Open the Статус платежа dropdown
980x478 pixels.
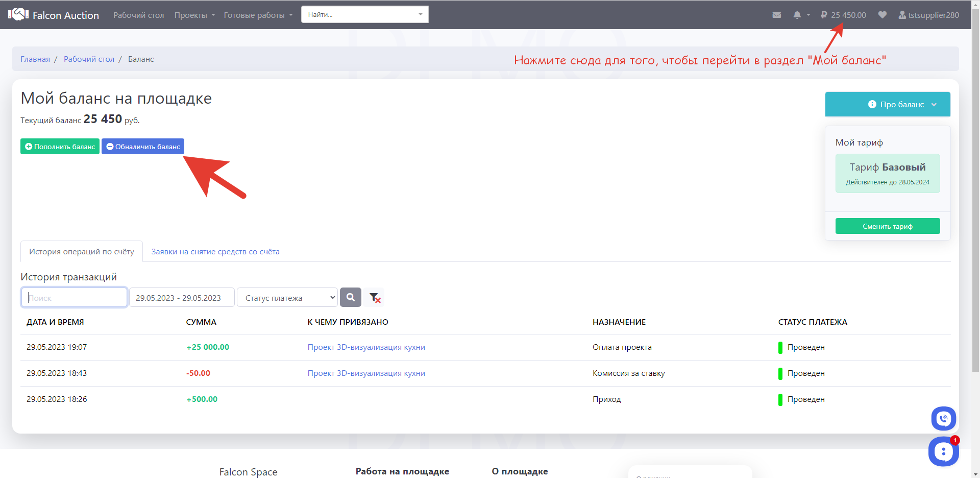pos(287,298)
